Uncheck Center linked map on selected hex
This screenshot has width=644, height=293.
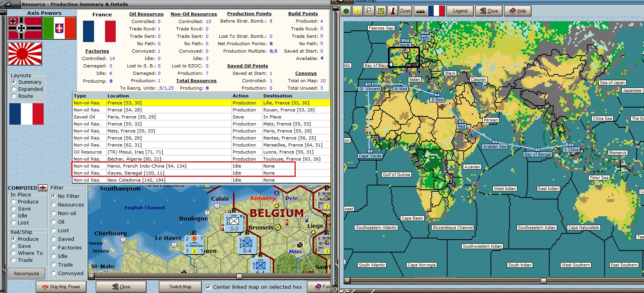point(208,287)
